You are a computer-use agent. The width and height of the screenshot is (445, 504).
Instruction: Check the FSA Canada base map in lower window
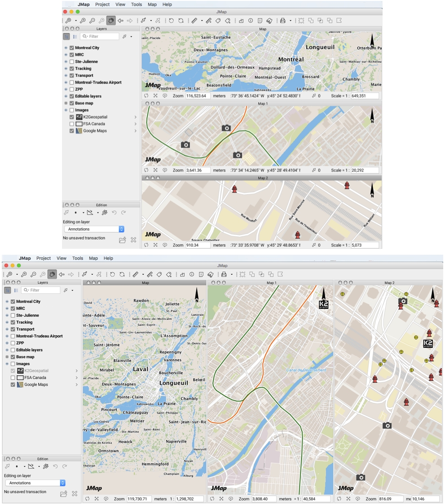click(13, 378)
